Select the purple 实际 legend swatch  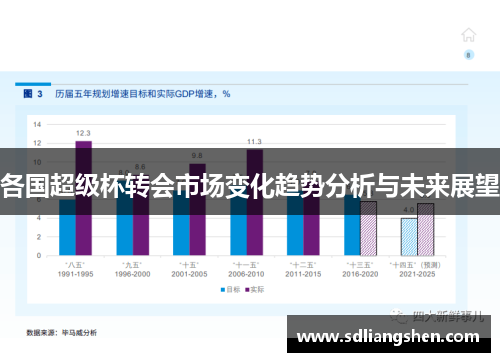pyautogui.click(x=247, y=290)
